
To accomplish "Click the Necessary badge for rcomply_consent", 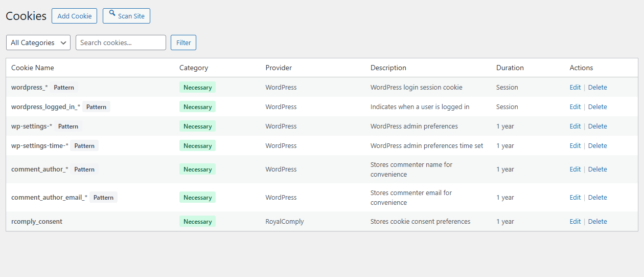I will pyautogui.click(x=197, y=221).
